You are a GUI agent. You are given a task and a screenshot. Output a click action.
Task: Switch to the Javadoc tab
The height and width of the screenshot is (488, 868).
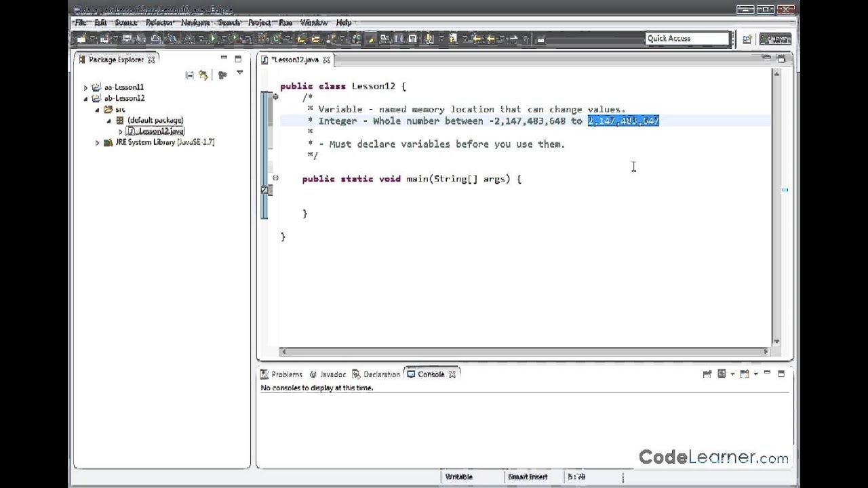pos(328,374)
